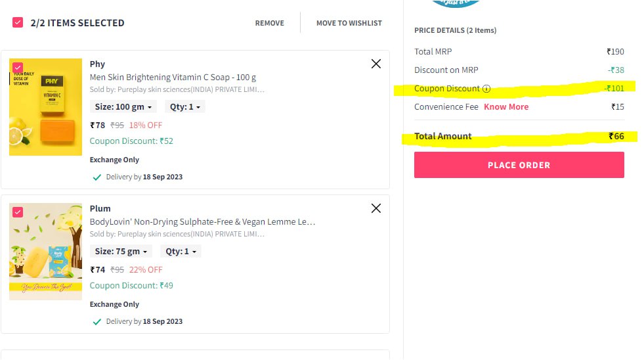The width and height of the screenshot is (644, 360).
Task: Click MOVE TO WISHLIST
Action: point(349,23)
